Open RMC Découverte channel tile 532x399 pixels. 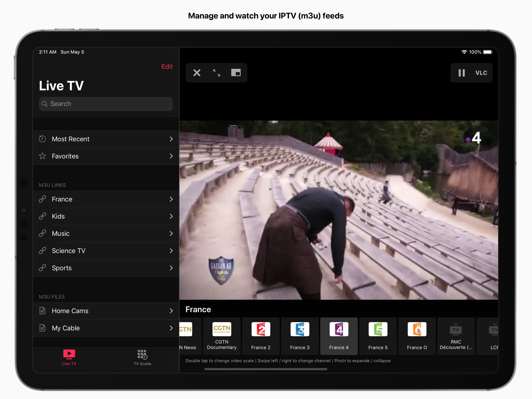456,336
